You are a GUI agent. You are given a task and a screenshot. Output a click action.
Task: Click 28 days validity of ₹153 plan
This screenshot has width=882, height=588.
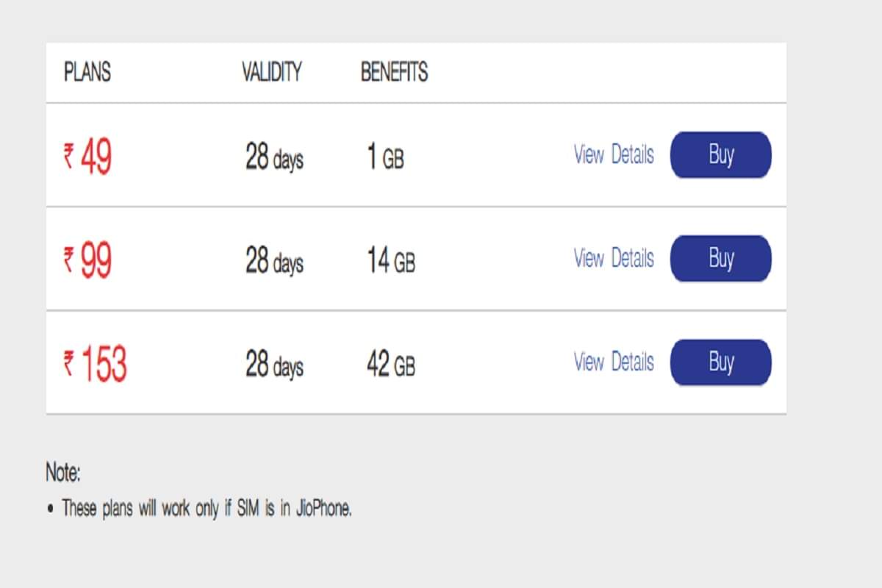274,365
